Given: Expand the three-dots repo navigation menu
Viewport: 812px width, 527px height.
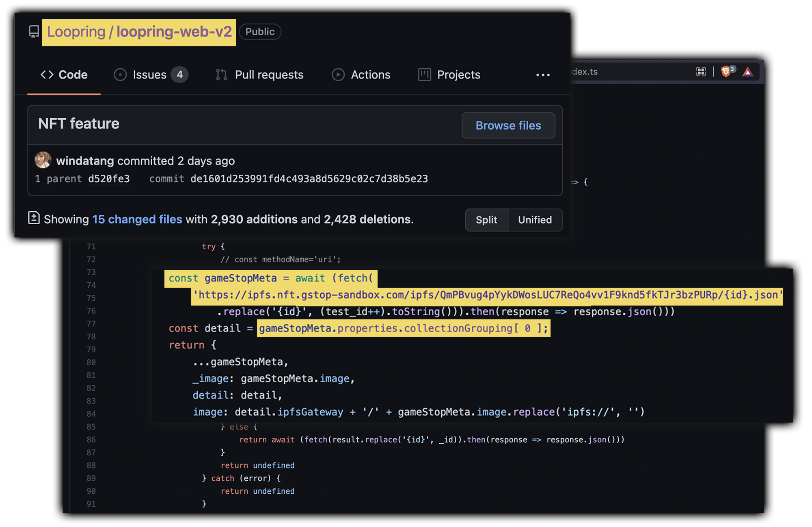Looking at the screenshot, I should (x=543, y=75).
